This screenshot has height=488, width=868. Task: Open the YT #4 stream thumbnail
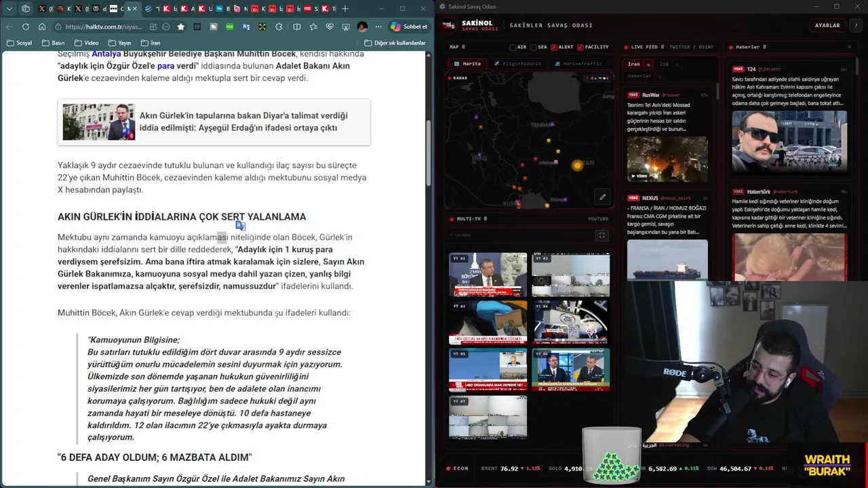coord(570,322)
